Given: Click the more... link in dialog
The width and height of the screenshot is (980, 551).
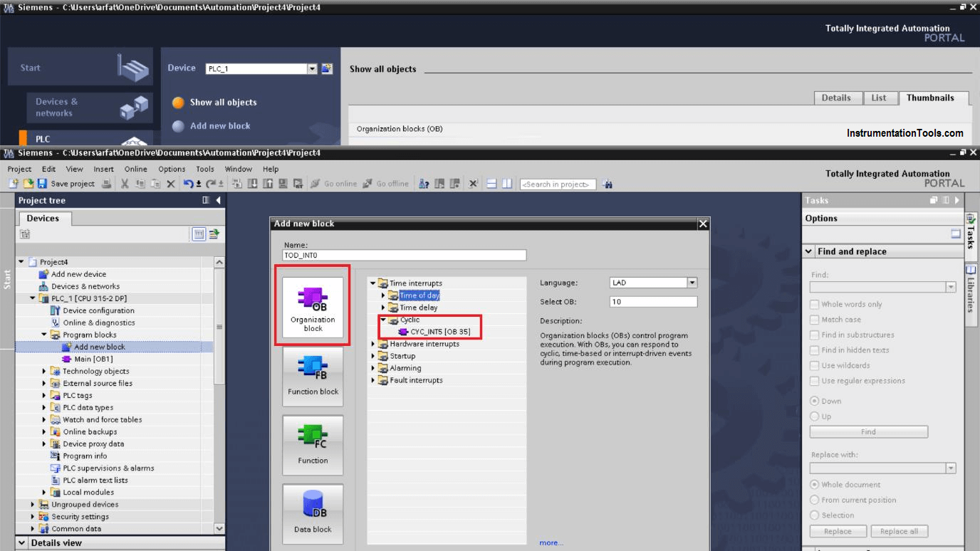Looking at the screenshot, I should pyautogui.click(x=551, y=542).
